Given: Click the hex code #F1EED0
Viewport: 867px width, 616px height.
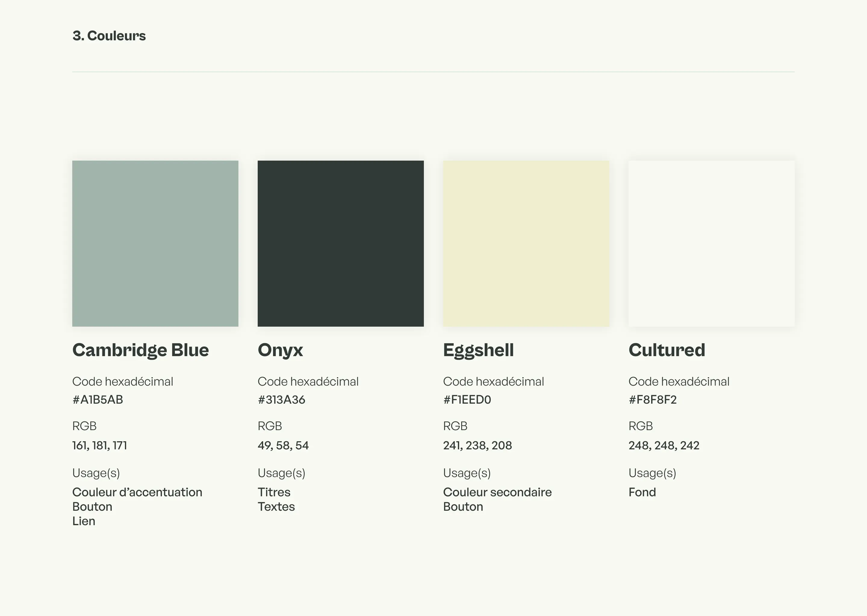Looking at the screenshot, I should click(x=467, y=399).
